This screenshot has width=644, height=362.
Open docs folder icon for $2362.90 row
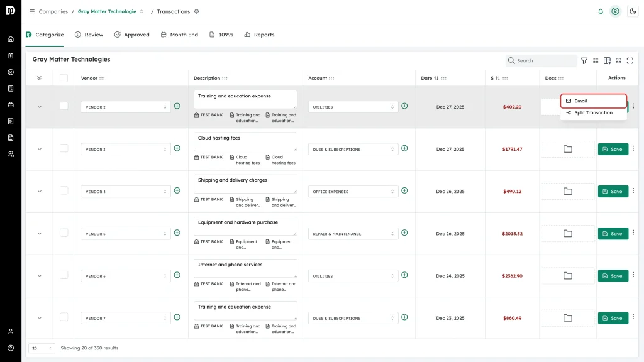coord(568,276)
